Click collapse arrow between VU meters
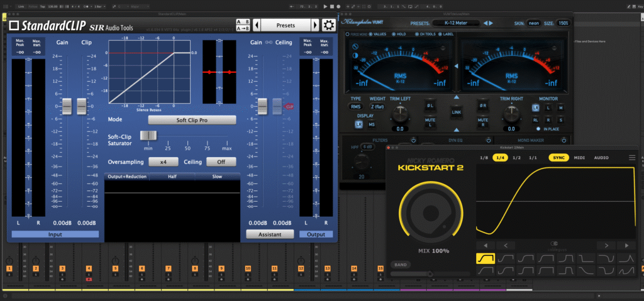644x301 pixels. [x=457, y=67]
